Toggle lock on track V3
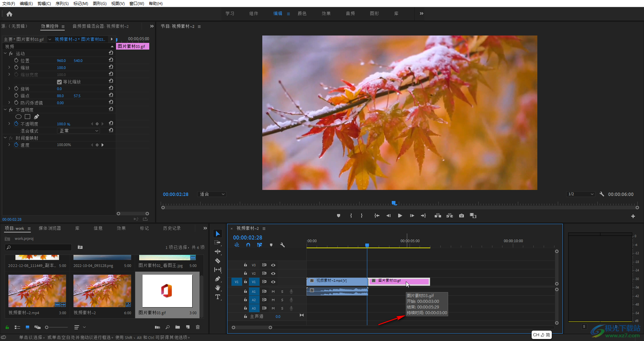Image resolution: width=644 pixels, height=341 pixels. 245,265
